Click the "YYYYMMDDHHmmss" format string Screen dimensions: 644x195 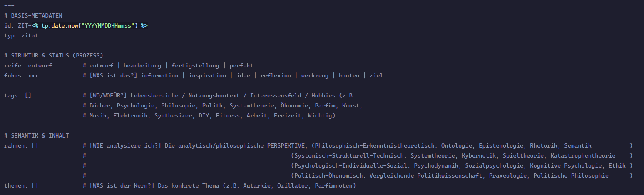tap(108, 25)
